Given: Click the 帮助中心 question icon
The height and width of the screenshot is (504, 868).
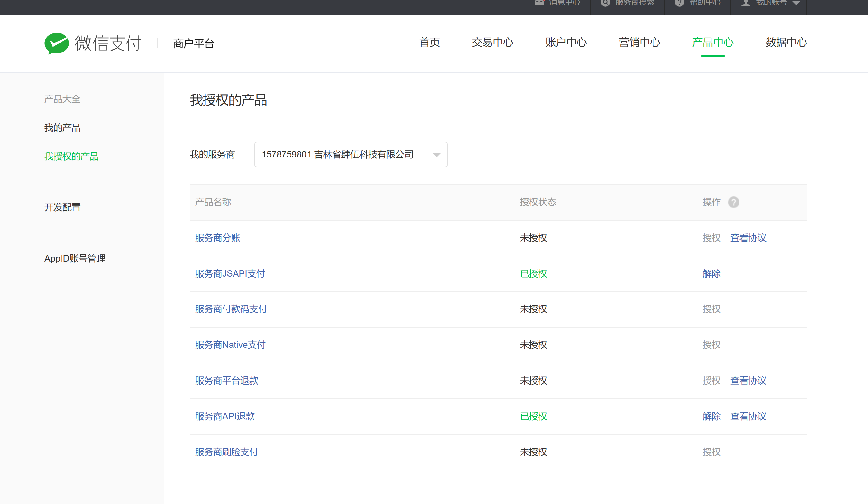Looking at the screenshot, I should tap(679, 3).
